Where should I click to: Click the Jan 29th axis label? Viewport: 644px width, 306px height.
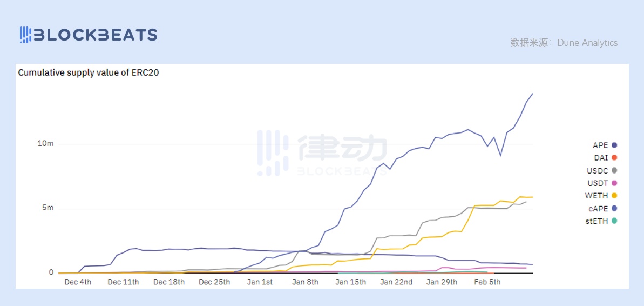coord(442,282)
